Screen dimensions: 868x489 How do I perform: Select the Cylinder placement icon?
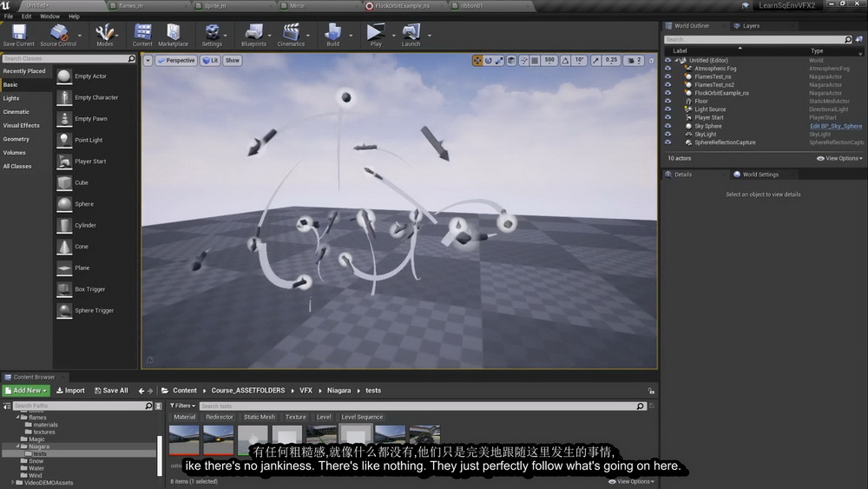(64, 226)
